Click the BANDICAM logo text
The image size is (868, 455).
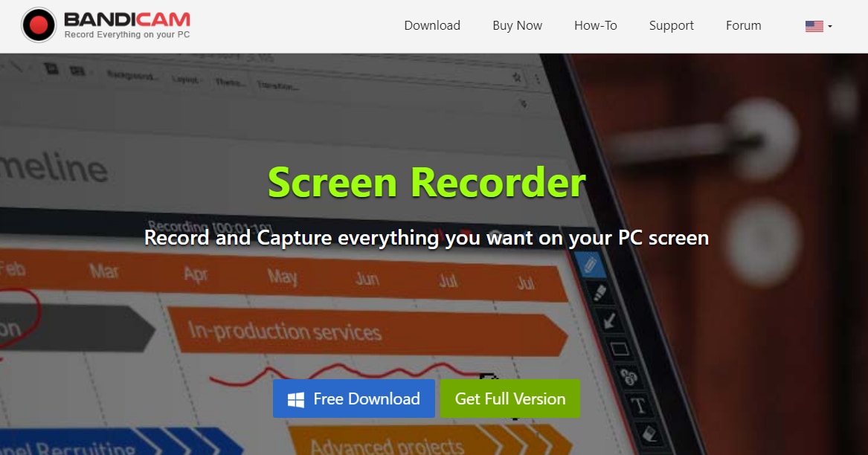point(126,19)
